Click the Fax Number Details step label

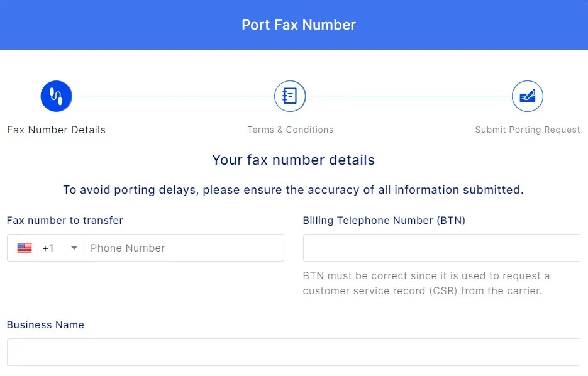pos(56,130)
